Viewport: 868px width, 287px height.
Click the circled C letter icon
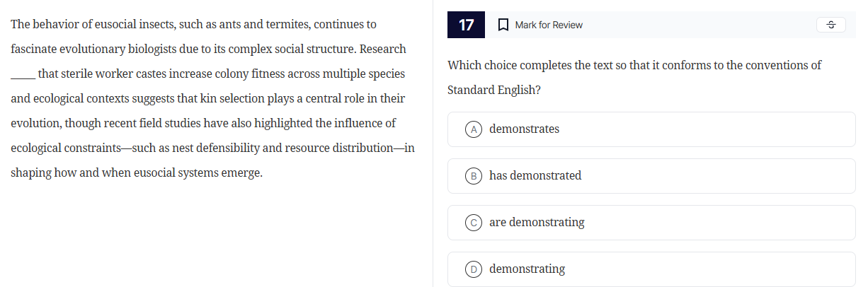pyautogui.click(x=474, y=223)
